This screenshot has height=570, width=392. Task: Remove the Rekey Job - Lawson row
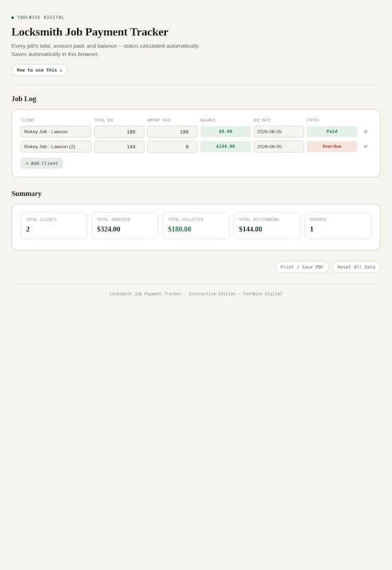[365, 131]
